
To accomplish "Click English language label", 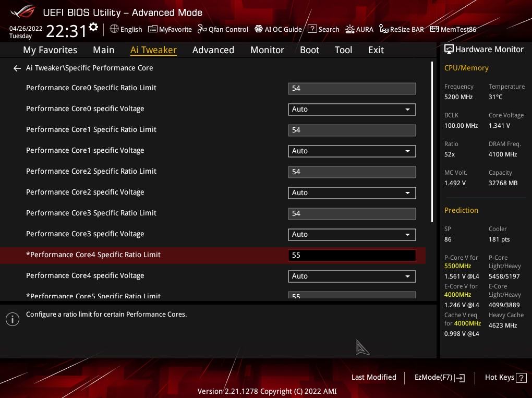I will [x=131, y=30].
